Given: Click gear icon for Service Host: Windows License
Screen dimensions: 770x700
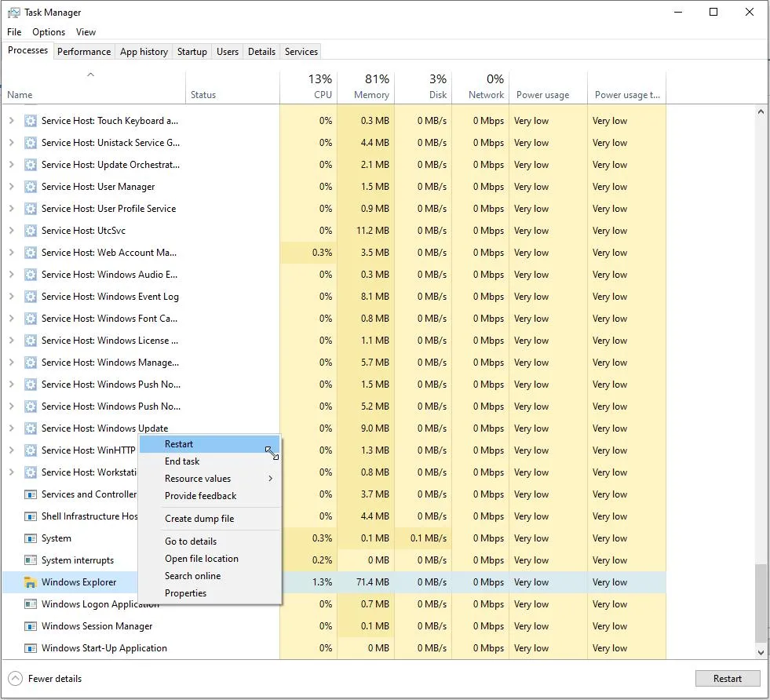Looking at the screenshot, I should coord(31,341).
